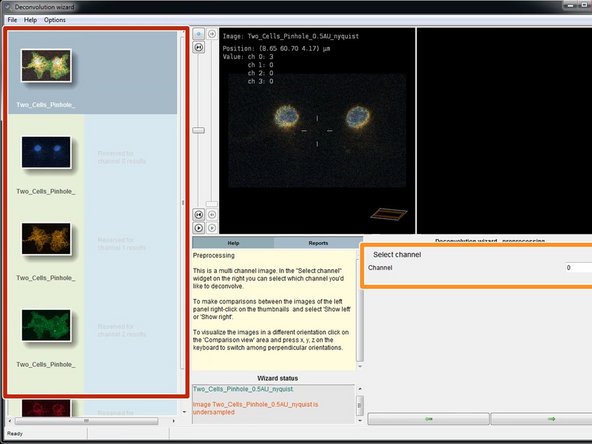This screenshot has width=592, height=444.
Task: Click the skip-to-end icon below blue dot
Action: click(199, 47)
